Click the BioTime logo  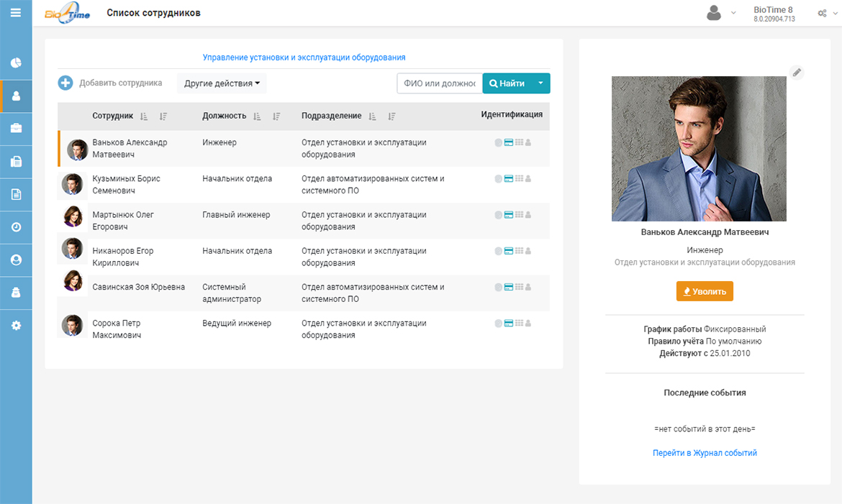[x=68, y=13]
